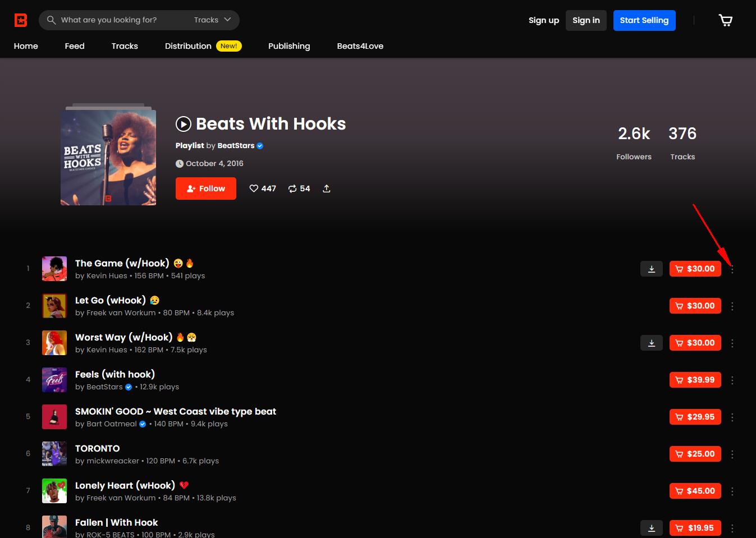This screenshot has height=538, width=756.
Task: Follow the Beats With Hooks playlist
Action: tap(205, 188)
